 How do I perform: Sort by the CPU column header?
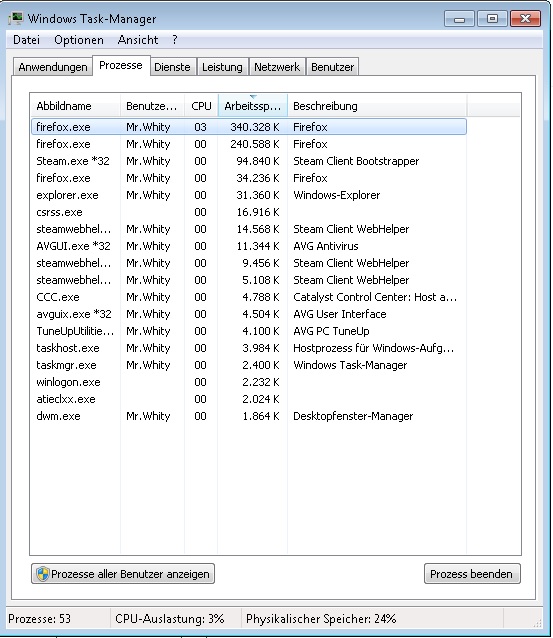(201, 106)
